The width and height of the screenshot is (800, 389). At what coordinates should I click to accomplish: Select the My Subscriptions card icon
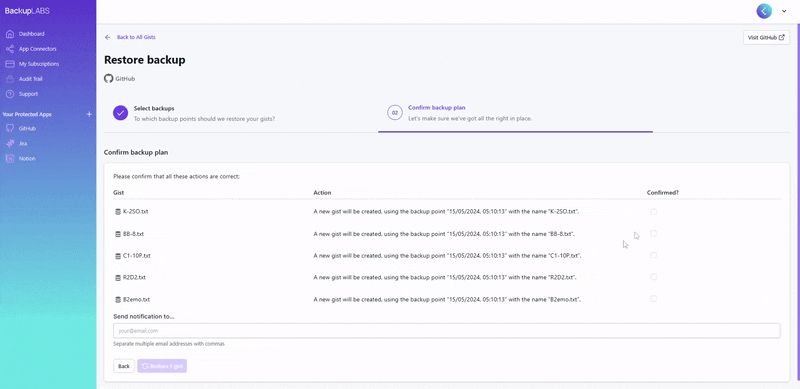[9, 64]
